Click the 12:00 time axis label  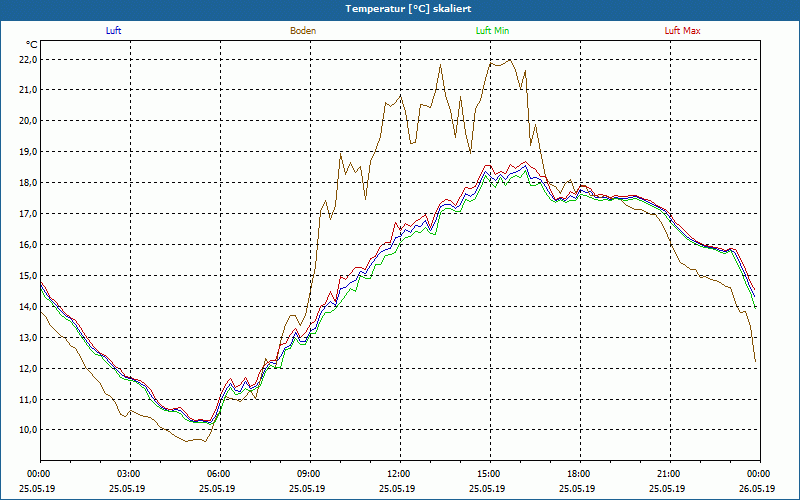click(x=400, y=474)
